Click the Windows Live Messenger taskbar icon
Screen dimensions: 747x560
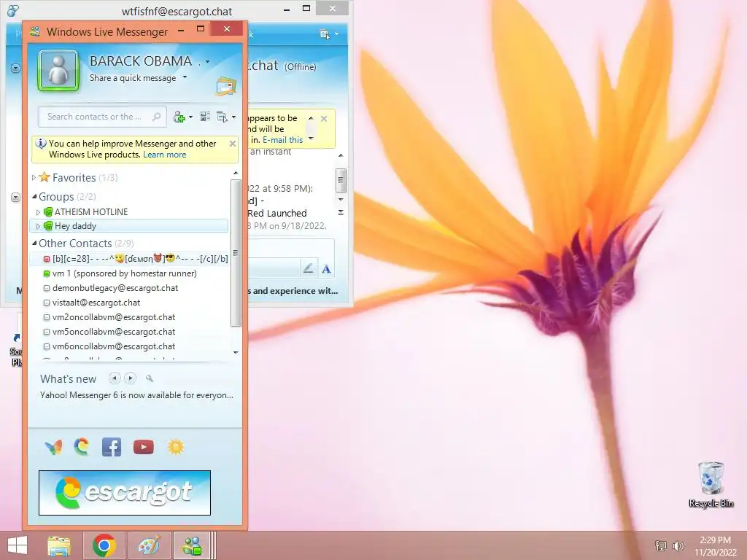coord(193,545)
